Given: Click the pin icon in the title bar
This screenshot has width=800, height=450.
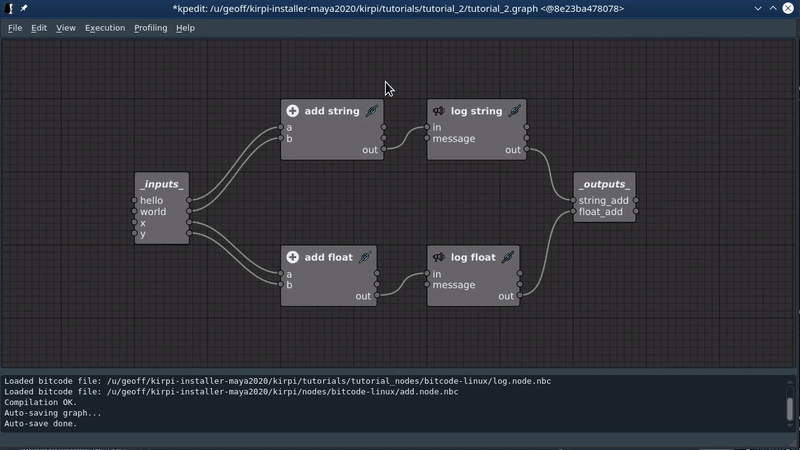Looking at the screenshot, I should 24,9.
